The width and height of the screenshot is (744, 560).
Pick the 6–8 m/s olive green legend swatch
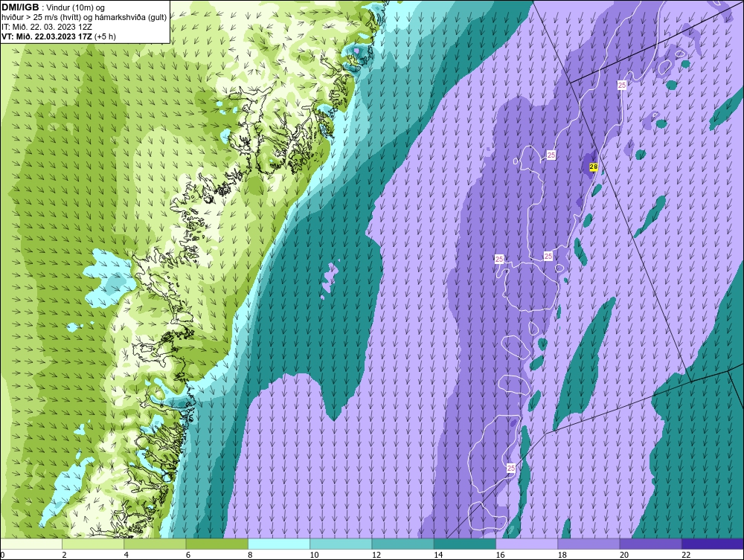click(x=217, y=544)
